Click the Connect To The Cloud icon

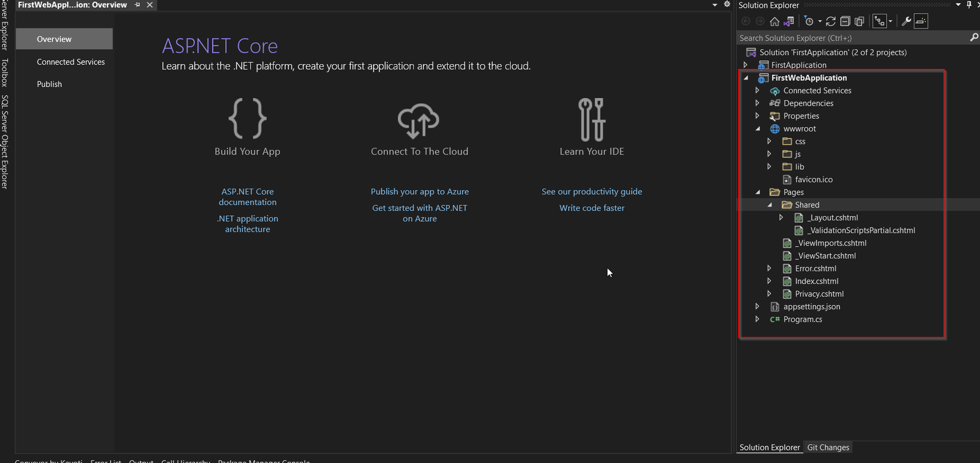419,121
